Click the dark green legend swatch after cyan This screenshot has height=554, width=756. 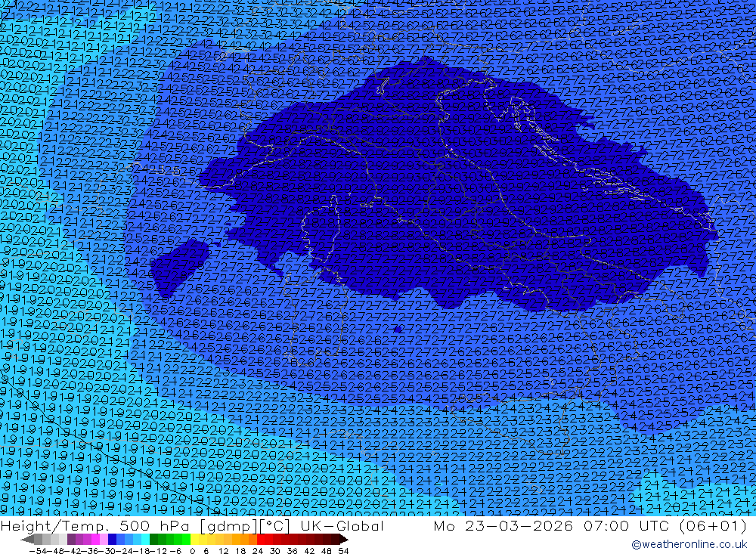(x=153, y=539)
